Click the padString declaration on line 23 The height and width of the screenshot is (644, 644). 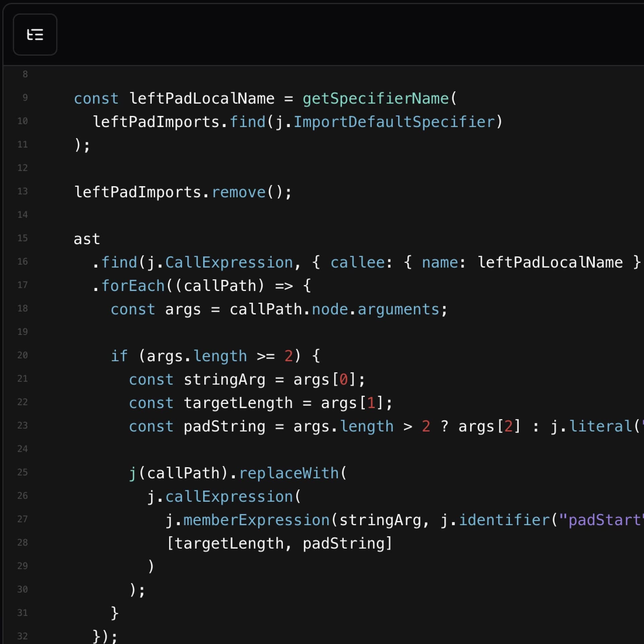224,427
